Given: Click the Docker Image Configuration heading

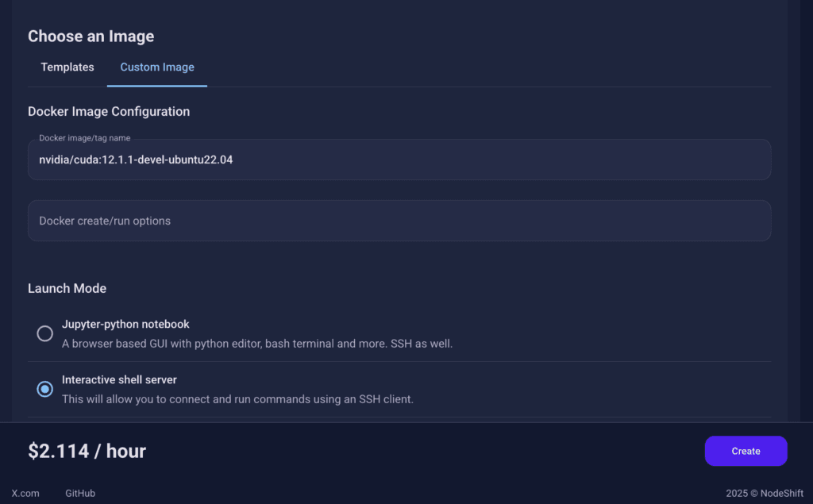Looking at the screenshot, I should pyautogui.click(x=109, y=111).
